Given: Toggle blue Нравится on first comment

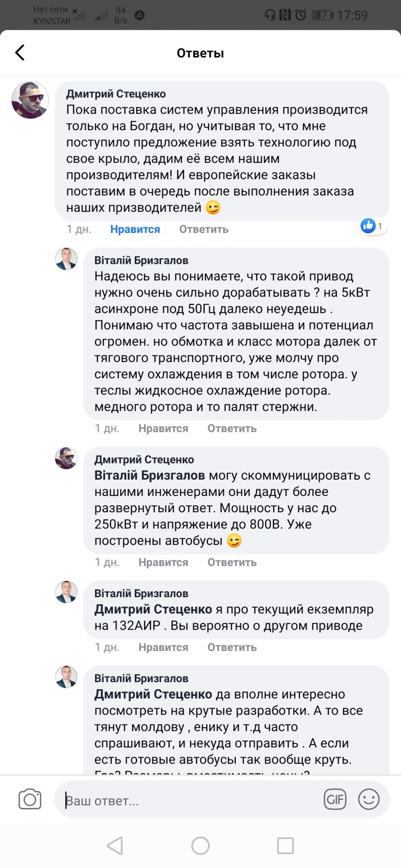Looking at the screenshot, I should pyautogui.click(x=135, y=229).
